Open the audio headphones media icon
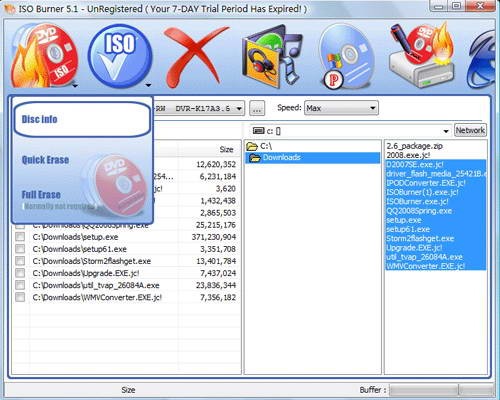This screenshot has width=500, height=400. [x=273, y=56]
